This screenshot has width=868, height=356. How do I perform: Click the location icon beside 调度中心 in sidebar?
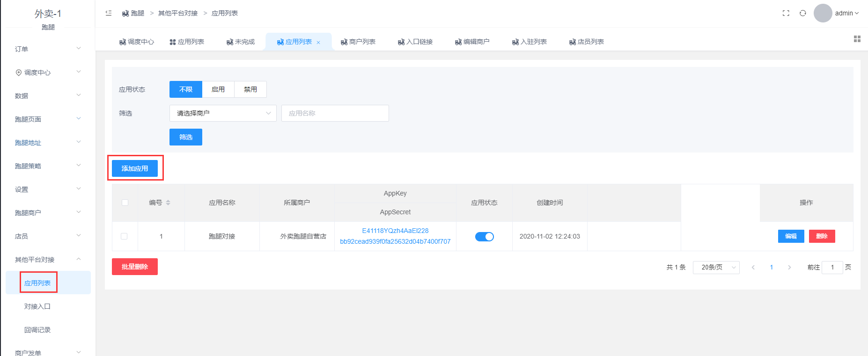19,73
